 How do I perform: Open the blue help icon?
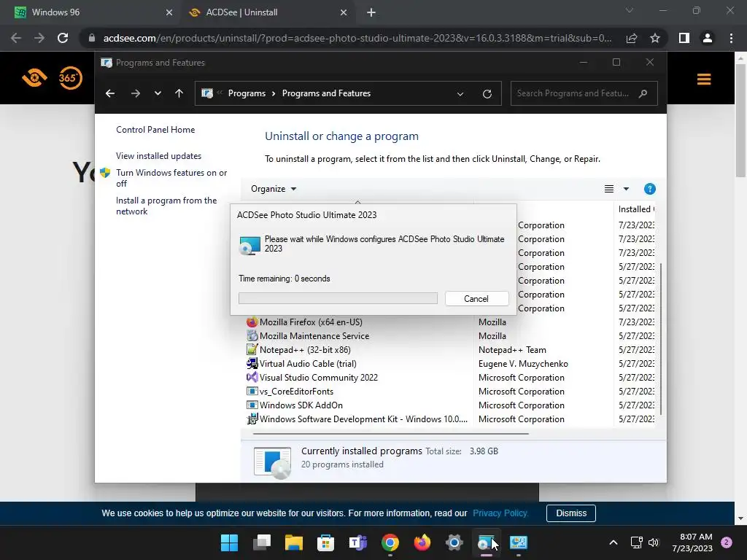point(649,189)
